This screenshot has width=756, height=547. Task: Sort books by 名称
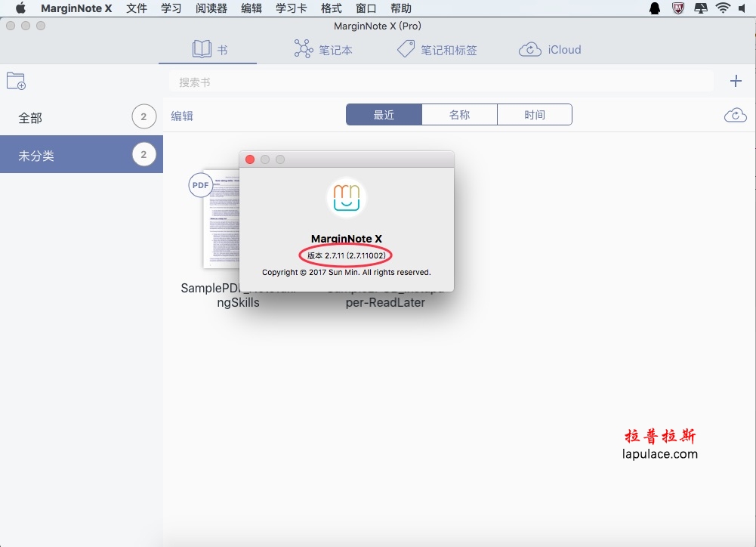459,115
